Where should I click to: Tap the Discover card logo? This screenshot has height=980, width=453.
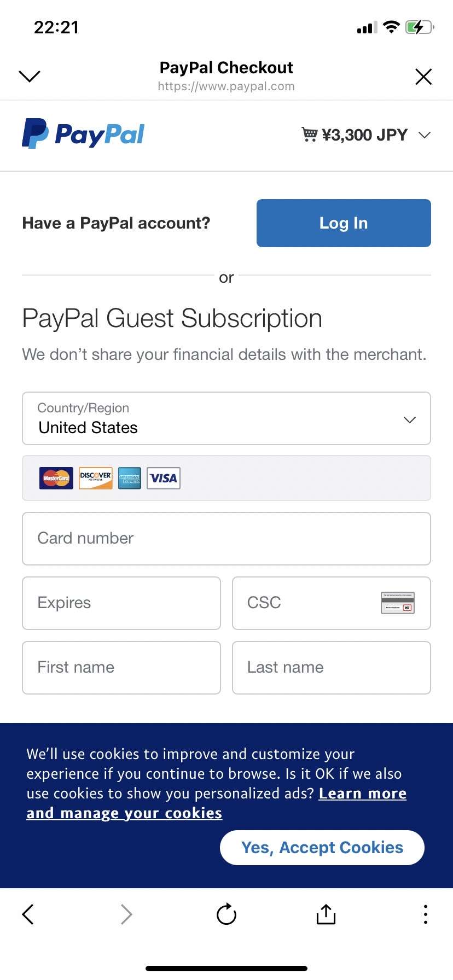click(x=96, y=478)
